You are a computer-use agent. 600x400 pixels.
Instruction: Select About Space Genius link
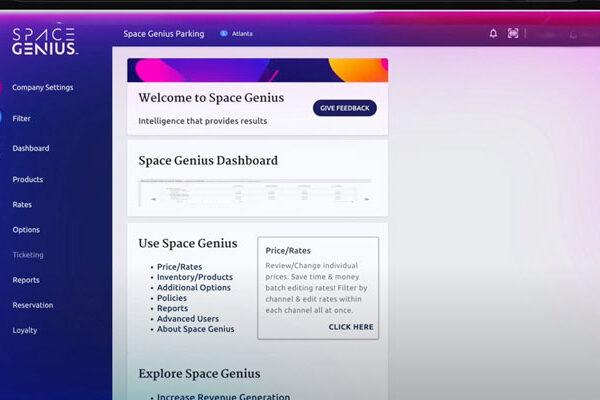click(196, 329)
